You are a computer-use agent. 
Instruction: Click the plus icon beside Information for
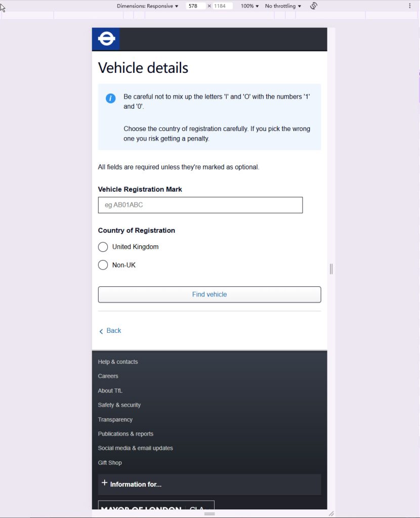pos(104,483)
